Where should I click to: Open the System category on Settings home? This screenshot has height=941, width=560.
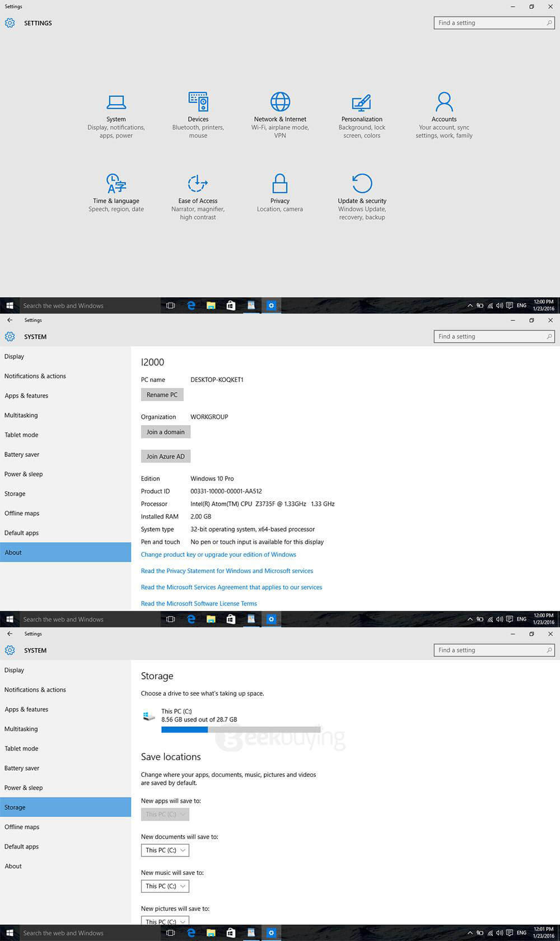[x=116, y=116]
